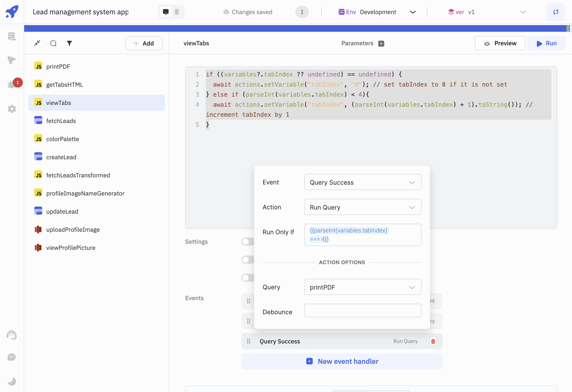Viewport: 572px width, 392px height.
Task: Toggle the second Settings switch off
Action: pyautogui.click(x=248, y=259)
